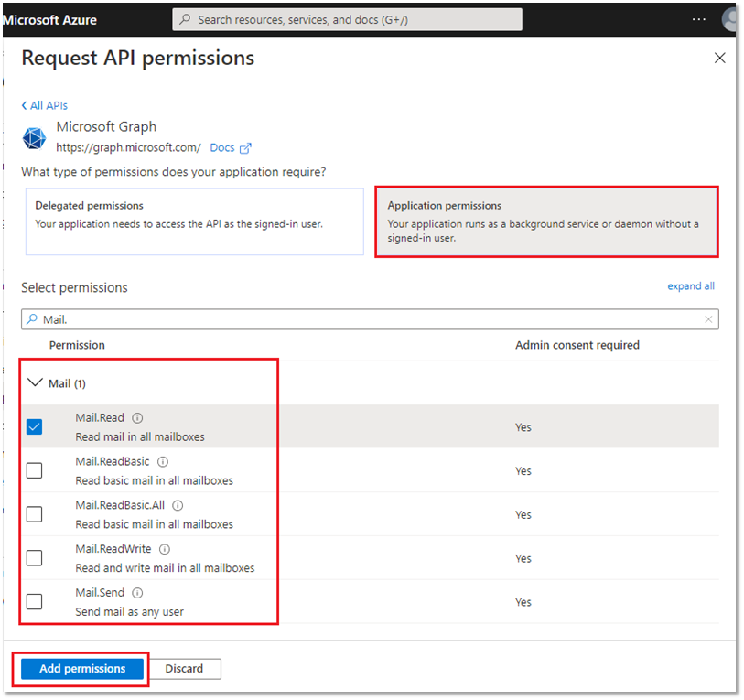
Task: Click the Azure global search resources field
Action: (348, 19)
